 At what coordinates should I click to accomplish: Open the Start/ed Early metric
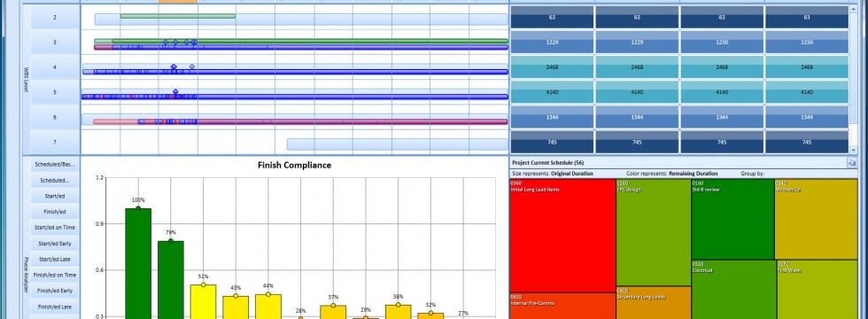(x=55, y=243)
